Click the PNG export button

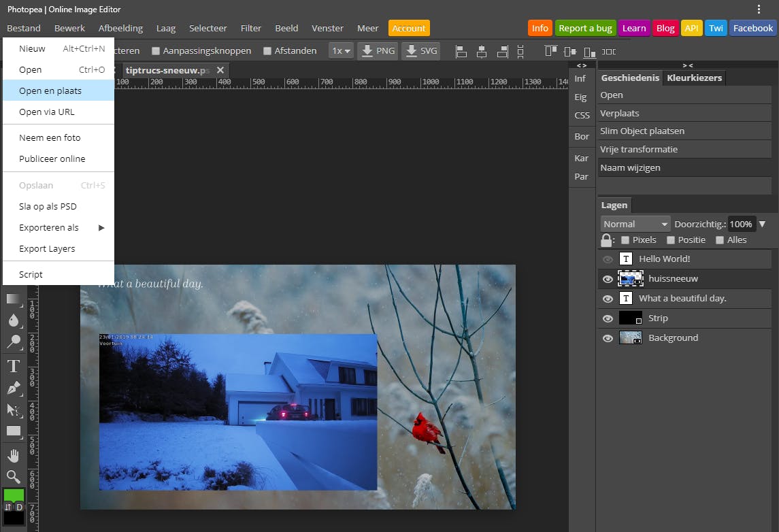pyautogui.click(x=378, y=51)
